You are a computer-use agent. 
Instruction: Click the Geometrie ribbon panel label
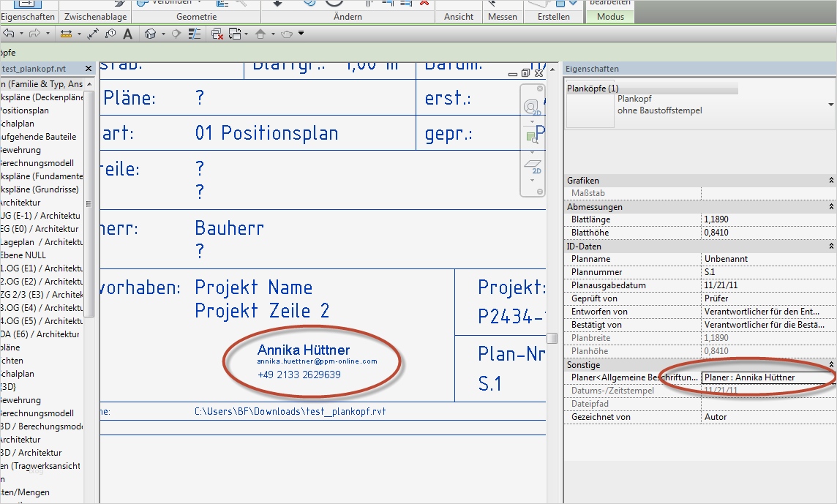[196, 17]
